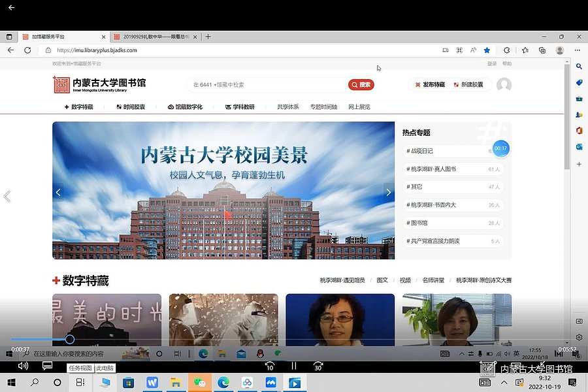Click the video seek slider handle
The width and height of the screenshot is (588, 392).
pos(70,340)
